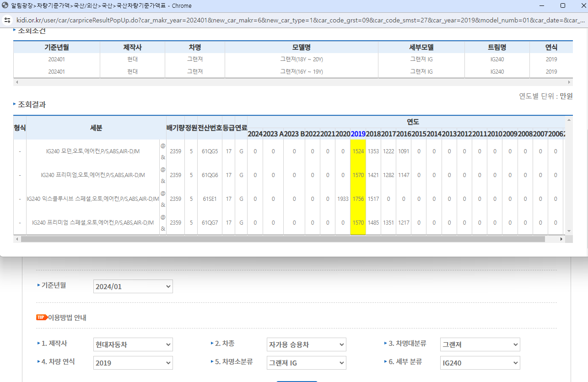Image resolution: width=588 pixels, height=382 pixels.
Task: Click the 연도 header
Action: click(x=413, y=122)
